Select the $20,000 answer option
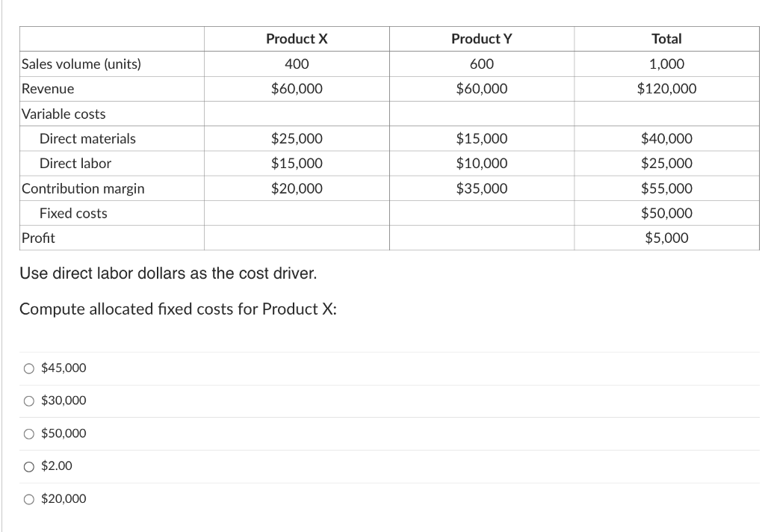 [28, 499]
